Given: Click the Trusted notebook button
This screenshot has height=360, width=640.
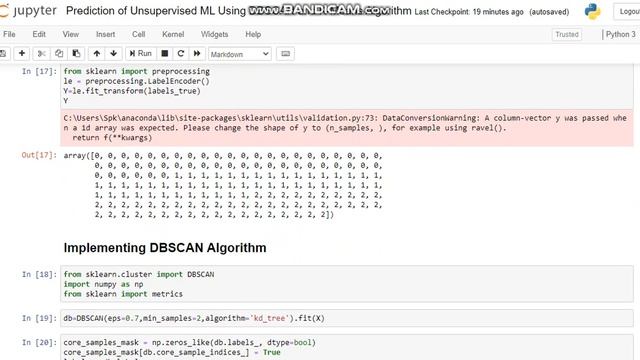Looking at the screenshot, I should click(567, 34).
